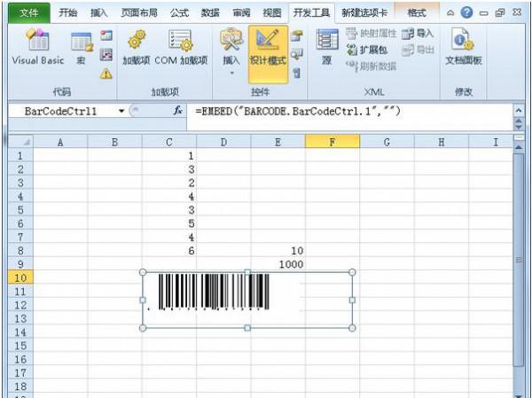Select column C header

[x=169, y=142]
